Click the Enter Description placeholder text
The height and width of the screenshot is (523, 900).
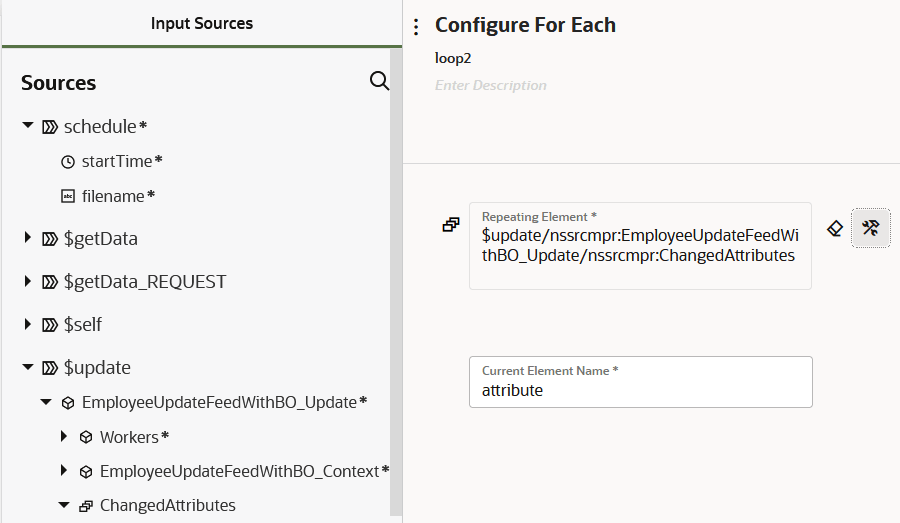491,86
